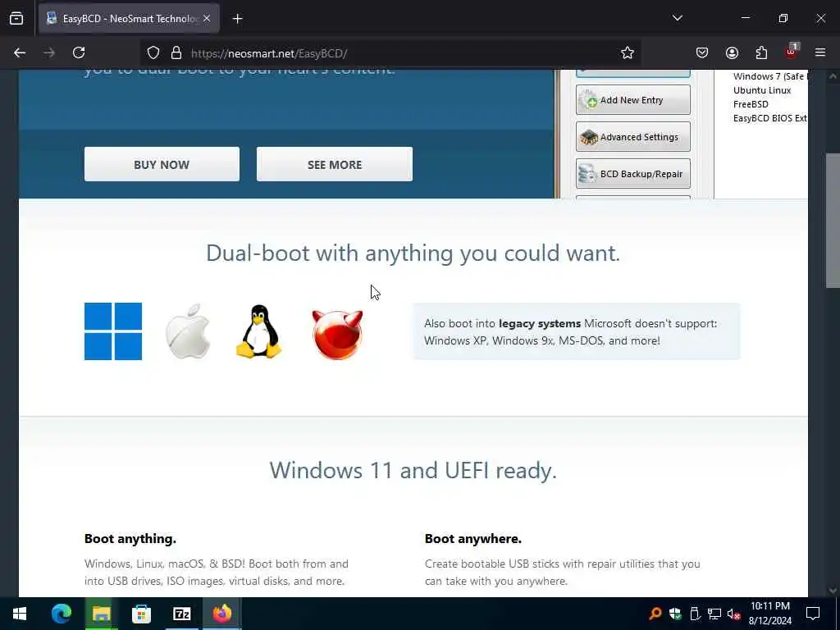
Task: Click the uBlock Origin extension icon
Action: pyautogui.click(x=792, y=52)
